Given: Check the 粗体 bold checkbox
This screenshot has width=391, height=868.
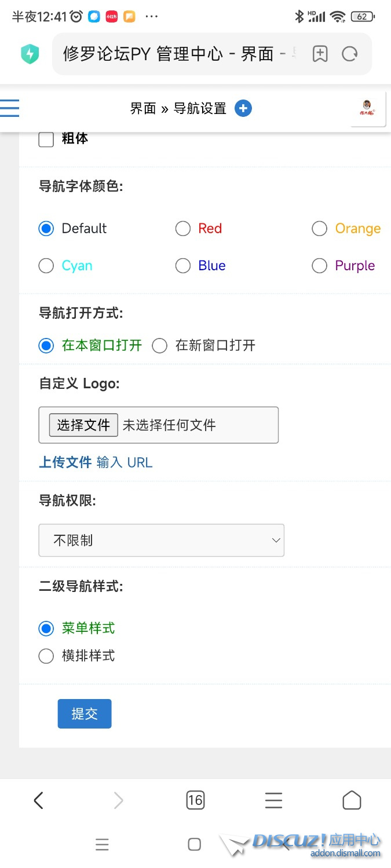Looking at the screenshot, I should coord(46,139).
